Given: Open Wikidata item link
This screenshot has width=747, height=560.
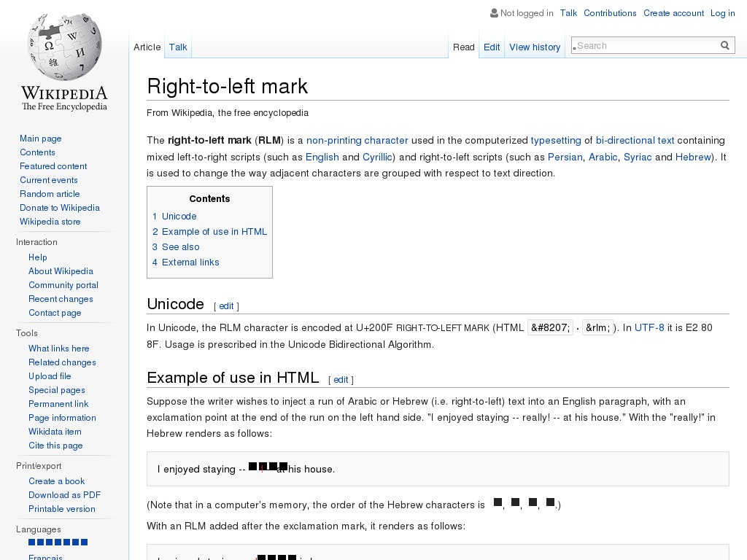Looking at the screenshot, I should tap(55, 432).
